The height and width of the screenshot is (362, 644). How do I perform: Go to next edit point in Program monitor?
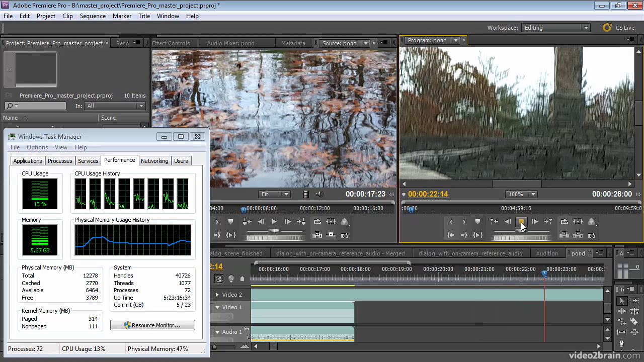coord(548,222)
